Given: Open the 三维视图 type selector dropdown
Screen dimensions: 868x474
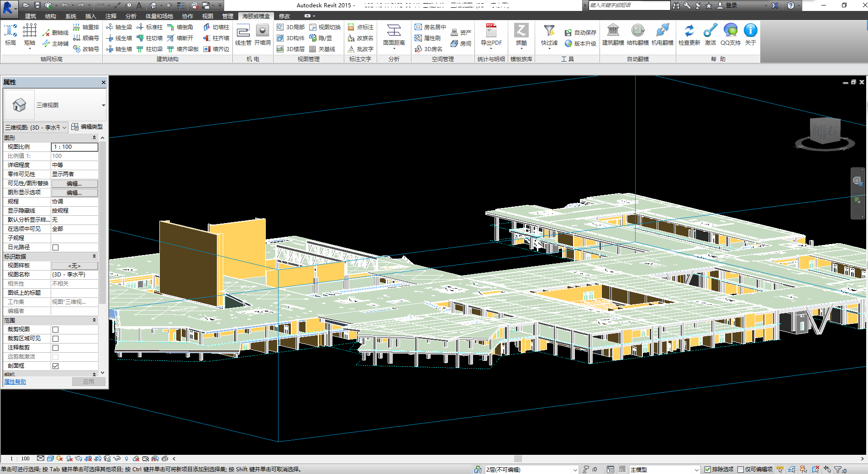Looking at the screenshot, I should point(103,105).
